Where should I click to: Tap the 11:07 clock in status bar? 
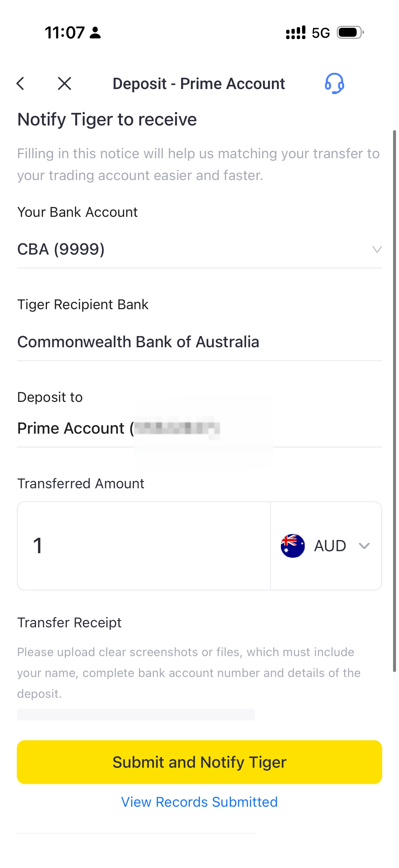click(x=65, y=33)
